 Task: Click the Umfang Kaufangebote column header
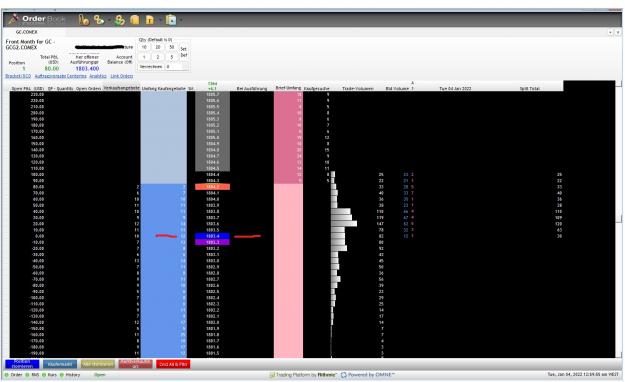coord(163,89)
